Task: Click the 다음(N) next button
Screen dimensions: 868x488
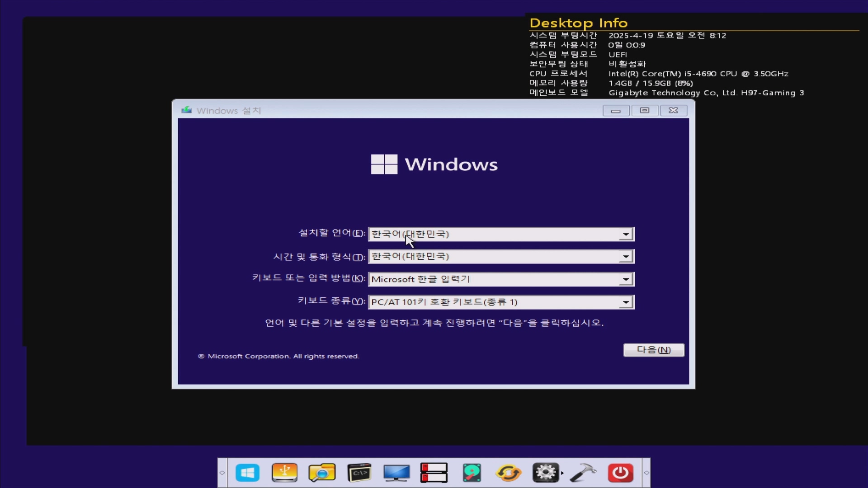Action: coord(653,350)
